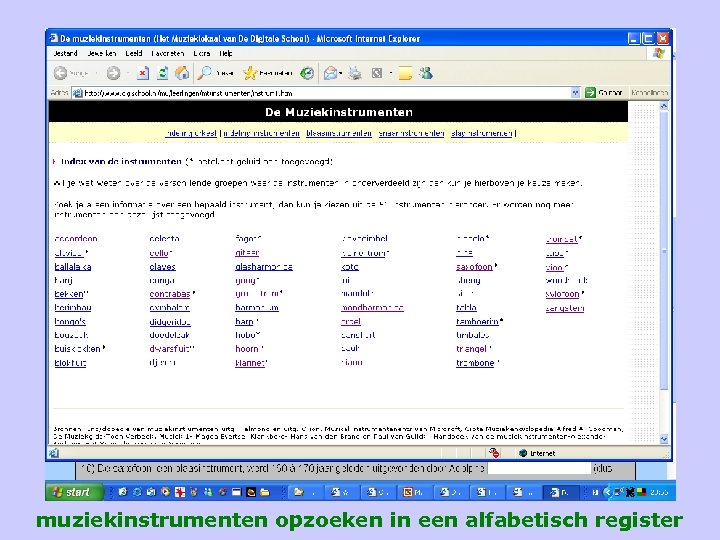Open the 'contrabas' link
Image resolution: width=720 pixels, height=540 pixels.
point(170,294)
